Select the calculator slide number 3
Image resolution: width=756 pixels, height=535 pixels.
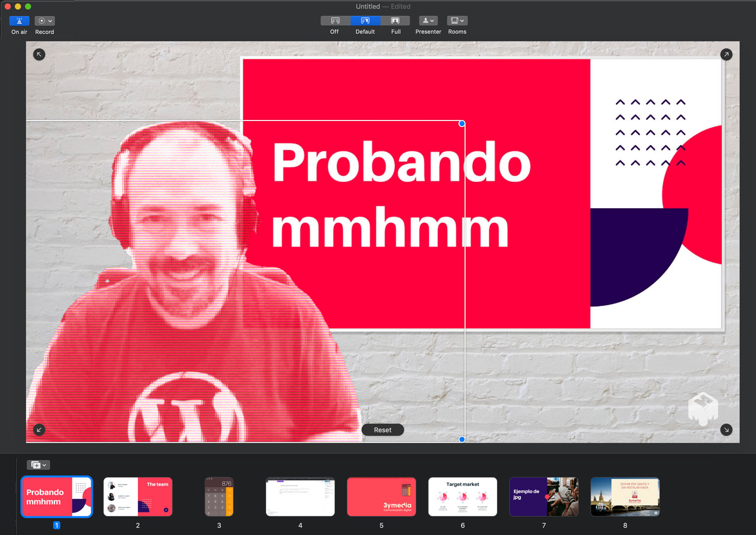(x=219, y=497)
